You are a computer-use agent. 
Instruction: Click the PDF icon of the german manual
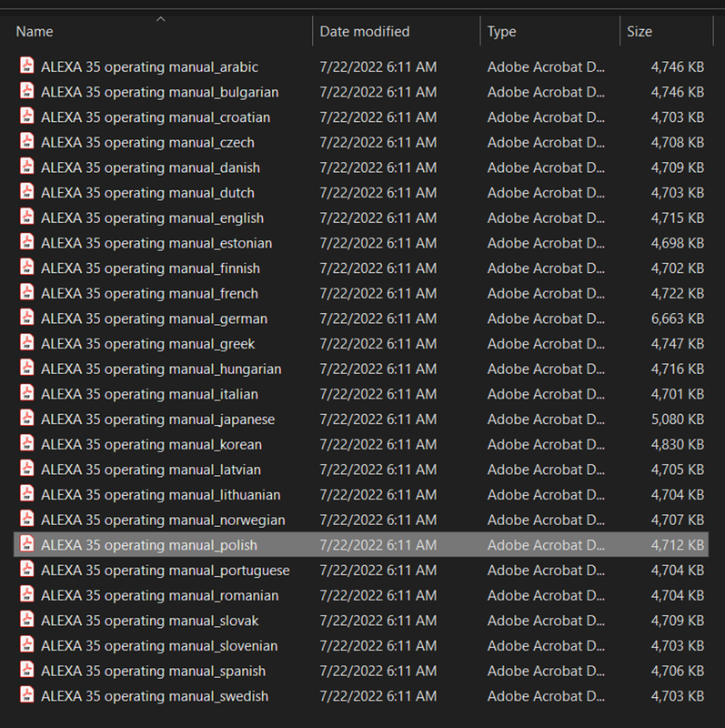(27, 317)
